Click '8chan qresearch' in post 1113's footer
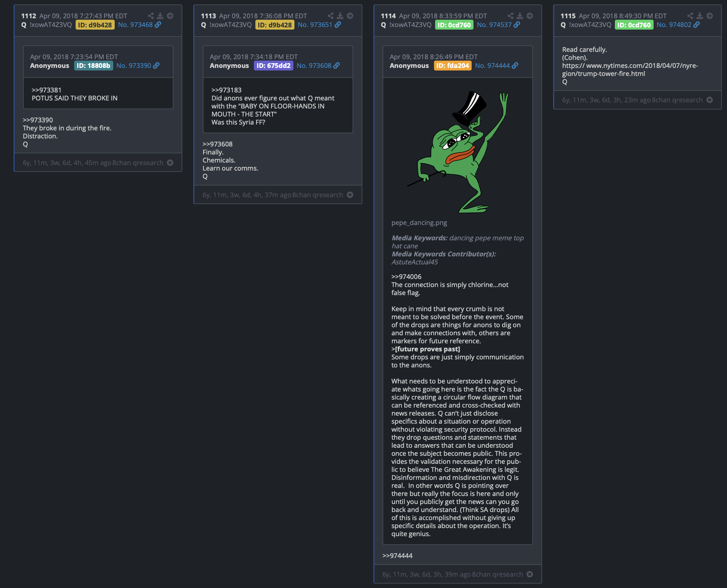 [x=317, y=195]
